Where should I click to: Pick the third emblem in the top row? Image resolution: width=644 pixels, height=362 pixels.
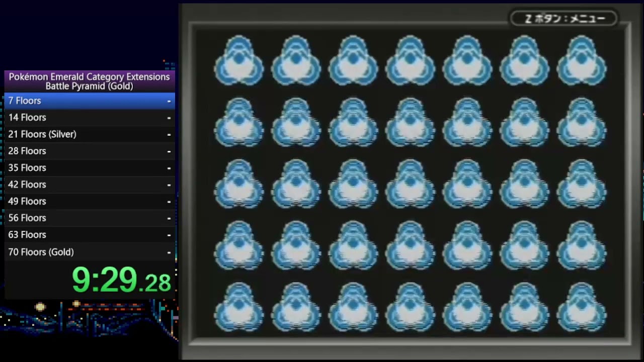click(353, 60)
